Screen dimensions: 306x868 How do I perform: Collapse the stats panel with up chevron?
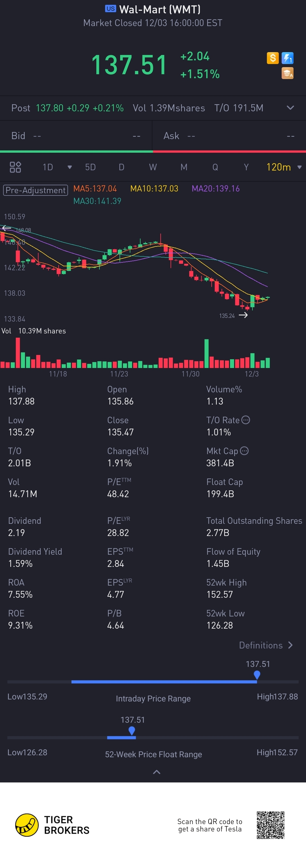[x=157, y=772]
